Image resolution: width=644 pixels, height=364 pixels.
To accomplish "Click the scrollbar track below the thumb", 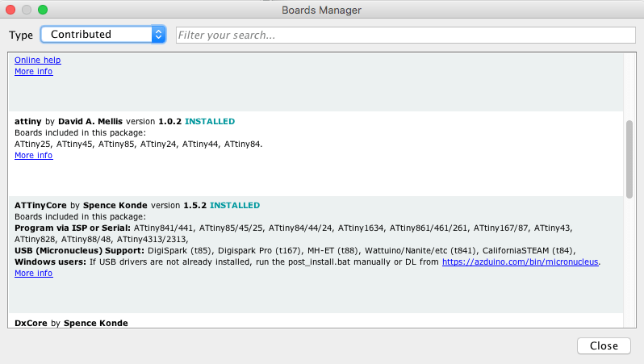I will click(629, 263).
